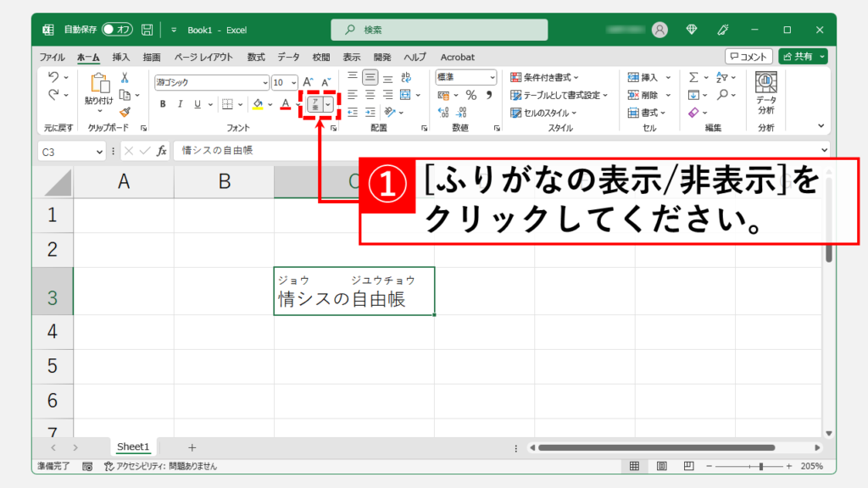Switch to the 挿入 (Insert) ribbon tab
Screen dimensions: 868x488
(121, 57)
